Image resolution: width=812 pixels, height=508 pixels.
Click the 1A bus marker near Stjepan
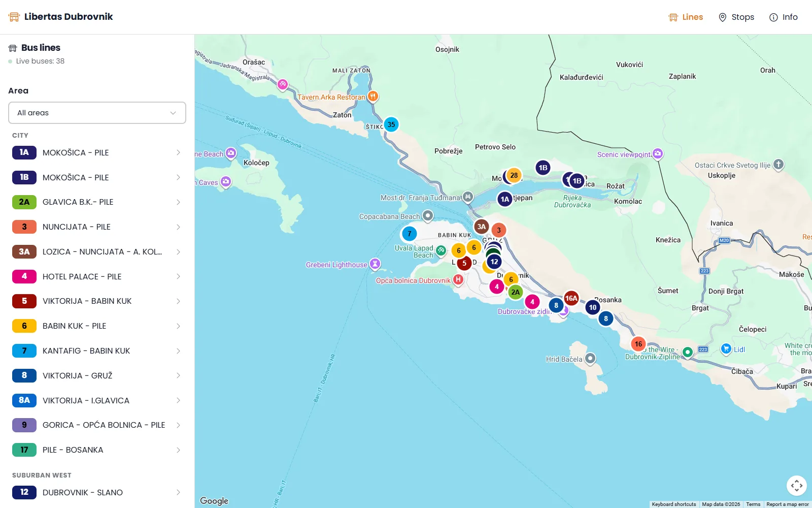505,199
